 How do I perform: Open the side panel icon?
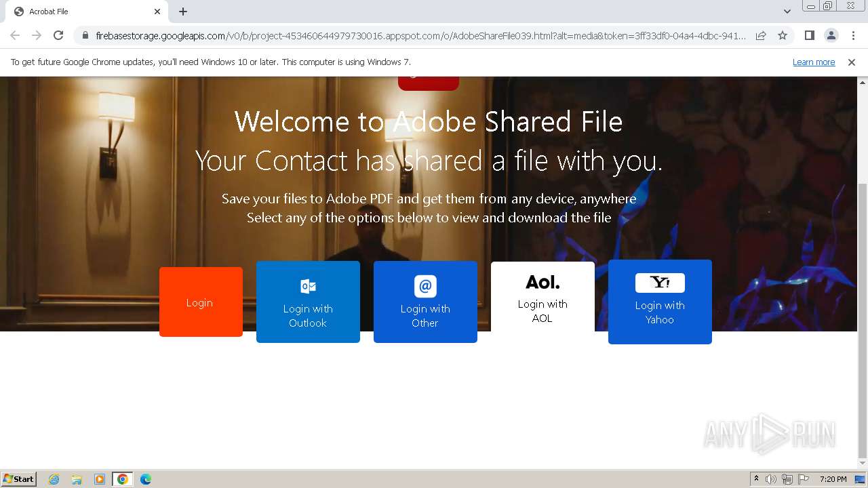pos(809,35)
